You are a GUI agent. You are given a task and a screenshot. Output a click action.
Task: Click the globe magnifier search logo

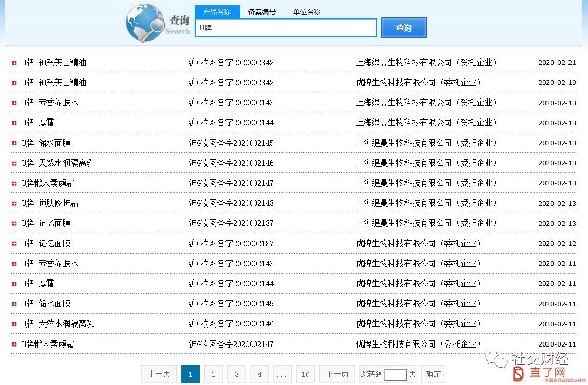tap(146, 23)
